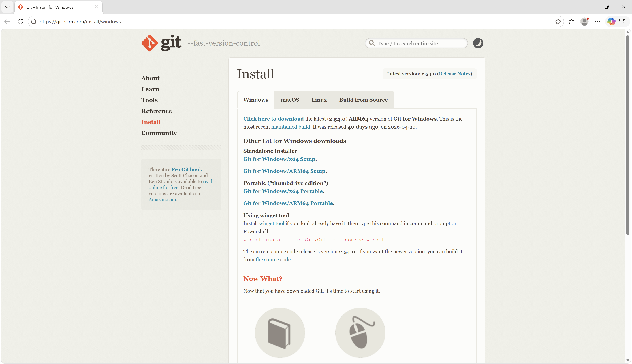
Task: Reload the page with refresh icon
Action: click(20, 22)
